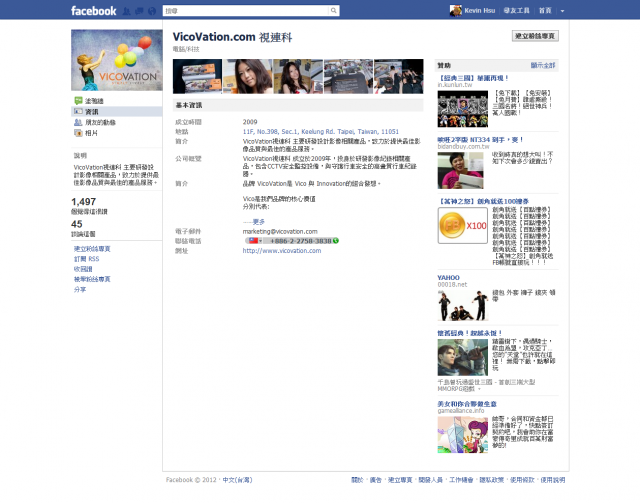This screenshot has height=503, width=640.
Task: Click the third link below RSS in sidebar
Action: (x=83, y=269)
